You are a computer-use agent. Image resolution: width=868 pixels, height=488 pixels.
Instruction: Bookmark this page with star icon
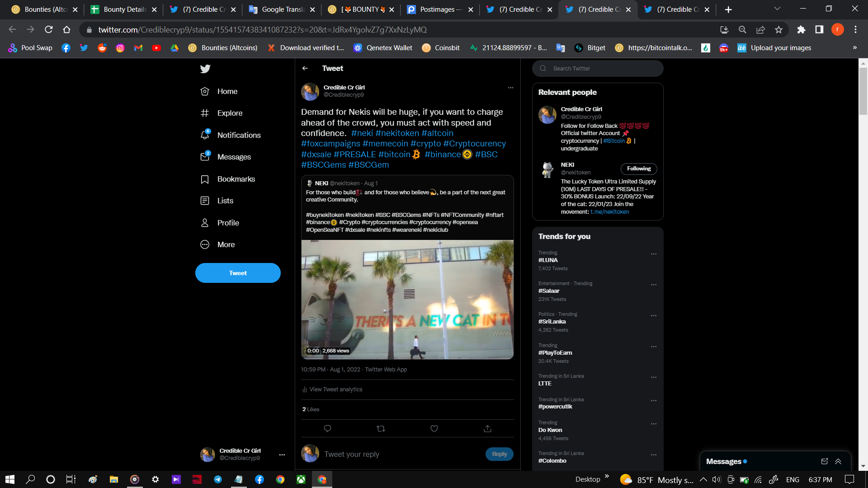[x=778, y=30]
